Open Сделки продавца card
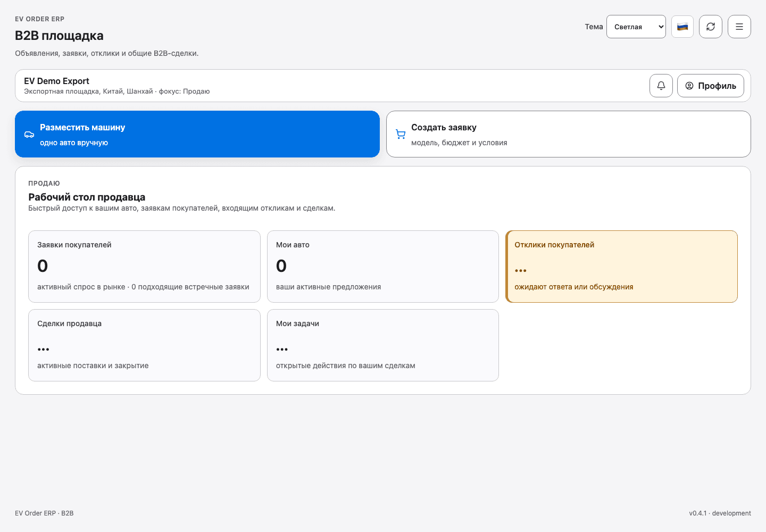The width and height of the screenshot is (766, 532). (x=144, y=345)
